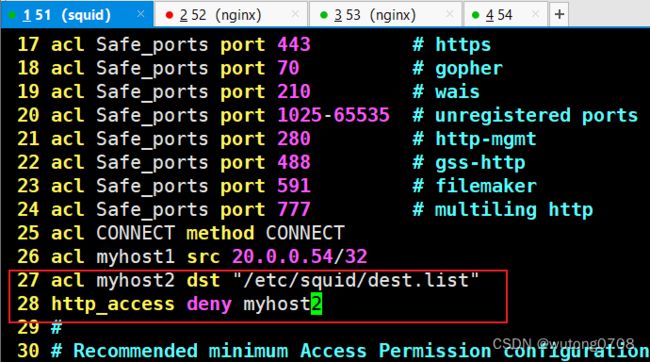Close the 3 53 (nginx) tab
Viewport: 650px width, 362px height.
pos(449,14)
